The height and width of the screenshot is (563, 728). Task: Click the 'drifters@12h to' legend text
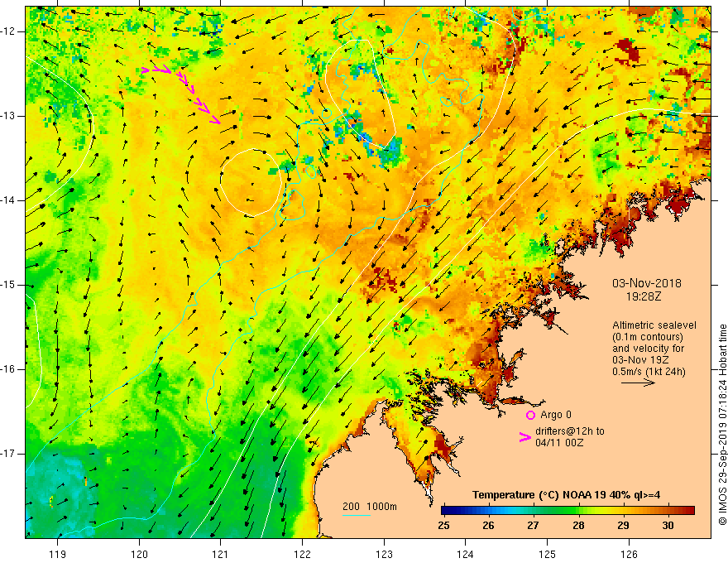(570, 431)
